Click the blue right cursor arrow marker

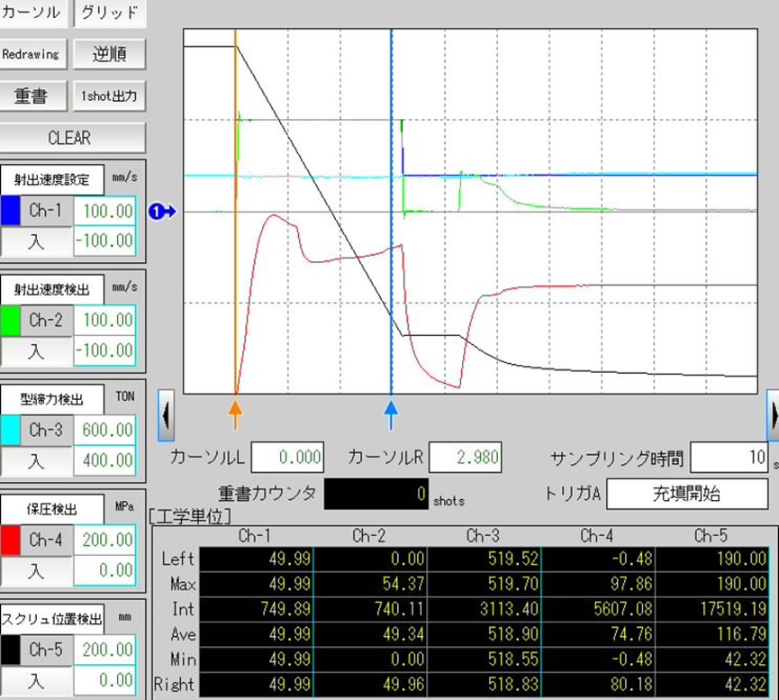(391, 415)
